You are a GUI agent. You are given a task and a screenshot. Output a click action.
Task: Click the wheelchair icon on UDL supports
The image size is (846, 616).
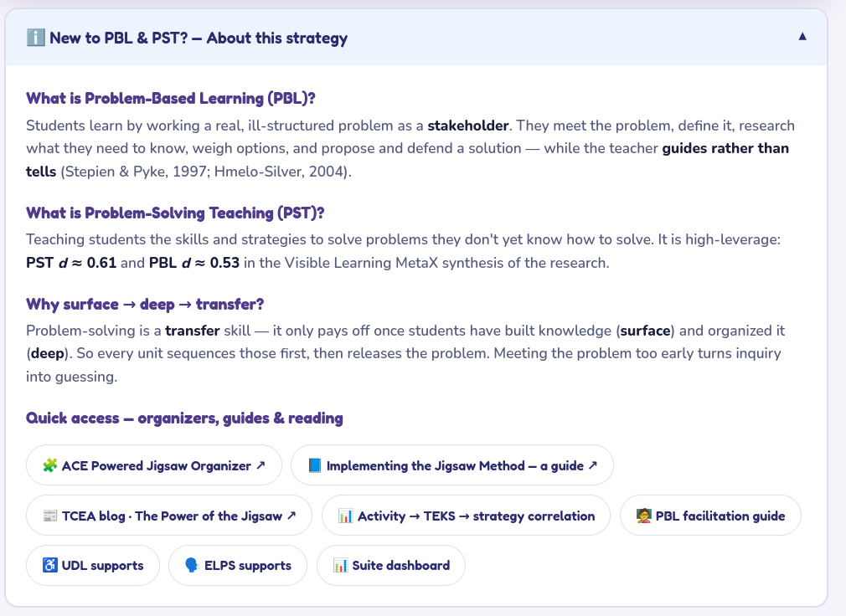point(49,565)
